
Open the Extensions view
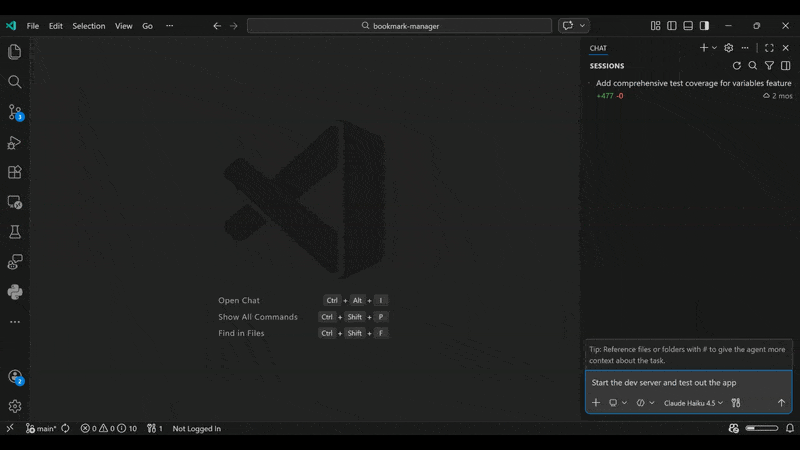coord(15,172)
